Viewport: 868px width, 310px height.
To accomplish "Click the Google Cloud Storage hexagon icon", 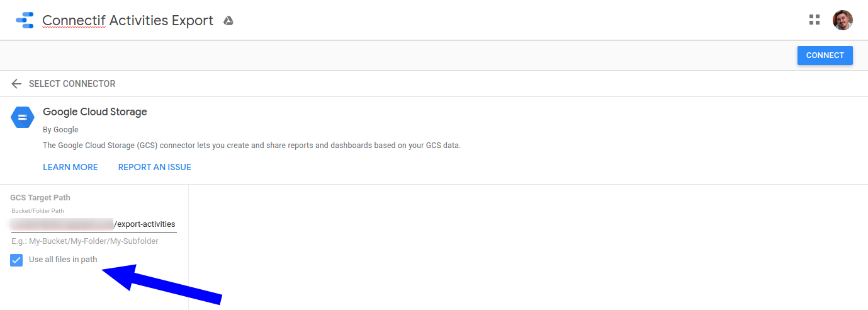I will tap(23, 117).
